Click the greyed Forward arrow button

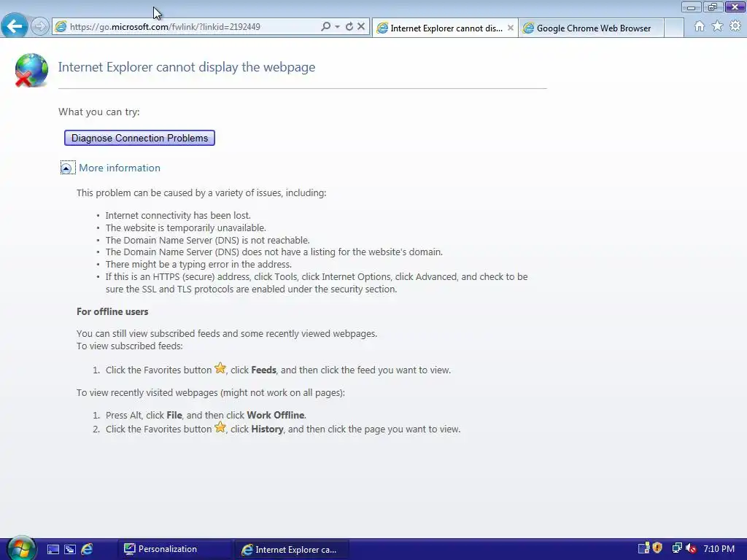pyautogui.click(x=40, y=26)
